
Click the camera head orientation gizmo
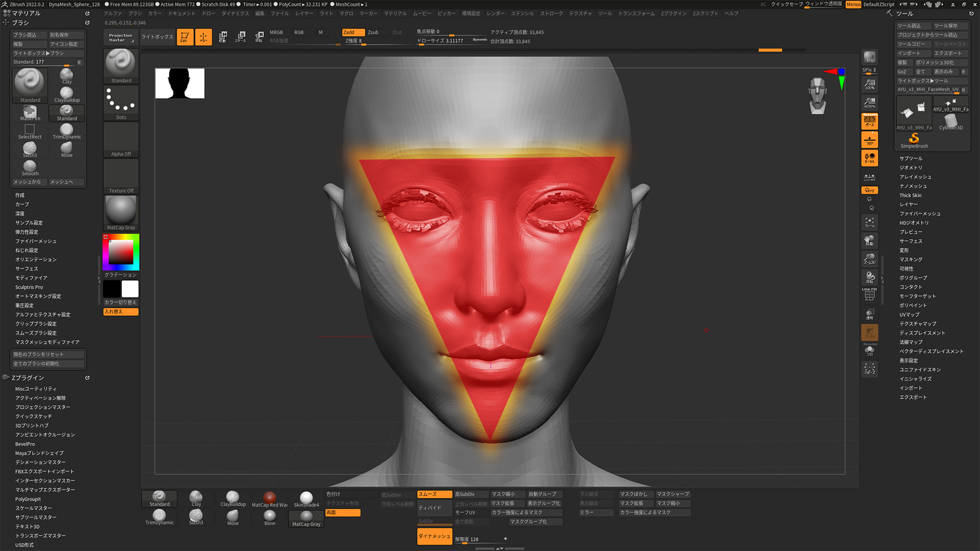tap(818, 95)
